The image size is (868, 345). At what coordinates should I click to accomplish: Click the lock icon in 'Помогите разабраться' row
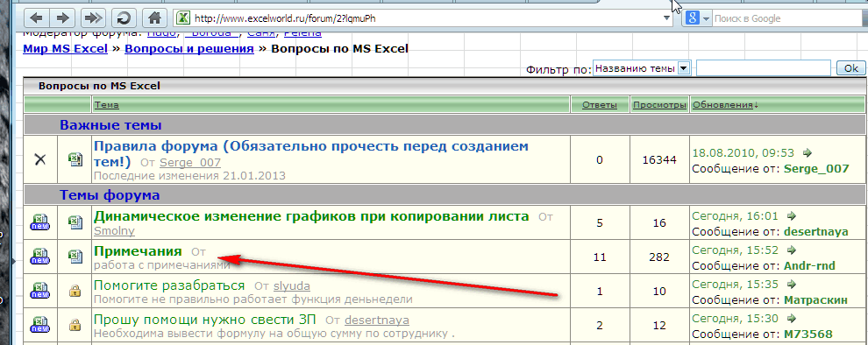[75, 292]
